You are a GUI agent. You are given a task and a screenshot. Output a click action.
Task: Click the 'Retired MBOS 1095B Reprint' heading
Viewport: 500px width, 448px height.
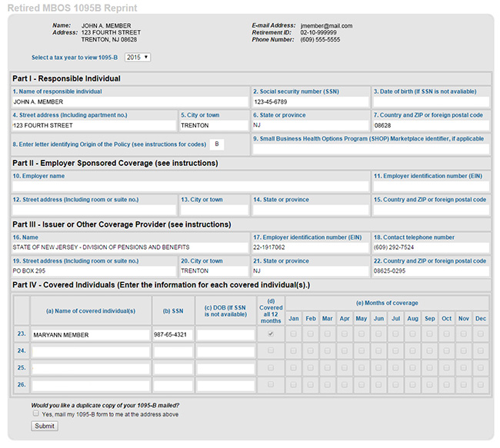(x=72, y=8)
